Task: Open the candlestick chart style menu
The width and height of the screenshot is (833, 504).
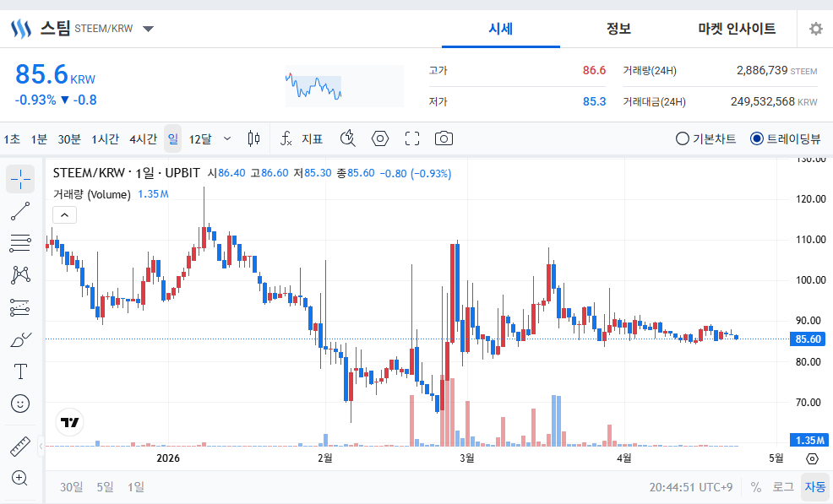Action: pos(254,139)
